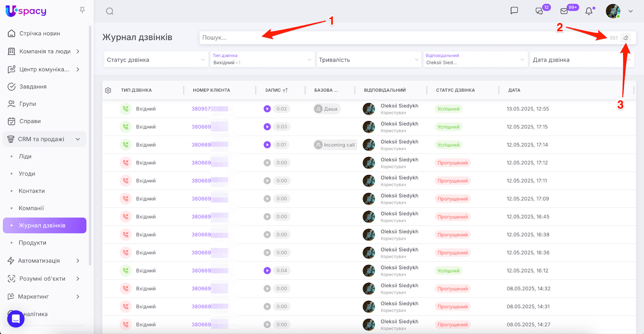Open the Відповідальний filter dropdown
This screenshot has width=644, height=334.
point(475,60)
